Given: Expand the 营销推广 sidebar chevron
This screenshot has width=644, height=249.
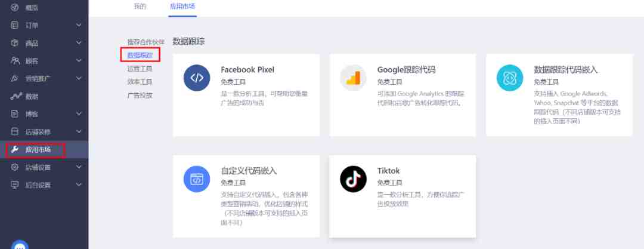Looking at the screenshot, I should coord(79,79).
